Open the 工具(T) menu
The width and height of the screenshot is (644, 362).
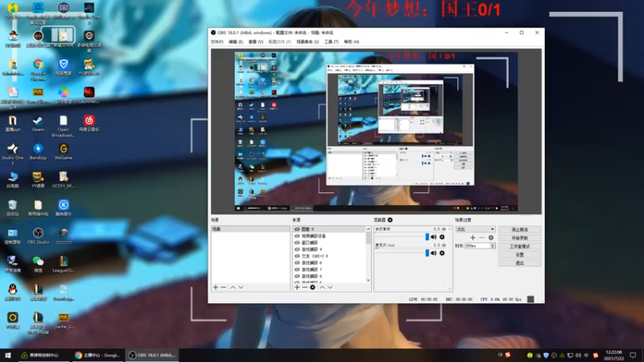[332, 42]
